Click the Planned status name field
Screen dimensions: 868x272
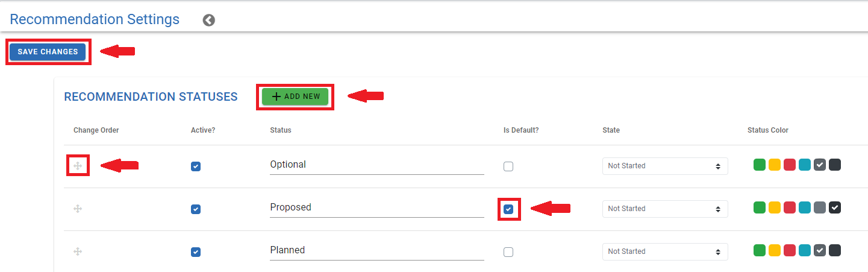click(377, 250)
